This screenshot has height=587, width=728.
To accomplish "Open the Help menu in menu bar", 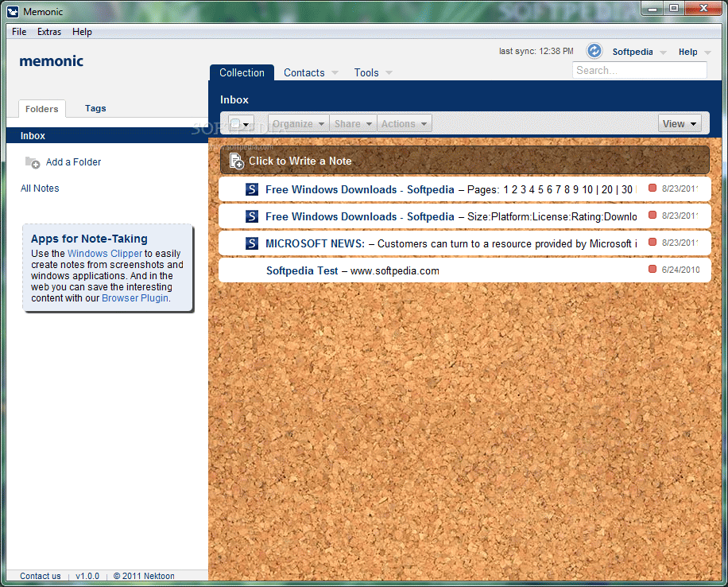I will point(82,32).
